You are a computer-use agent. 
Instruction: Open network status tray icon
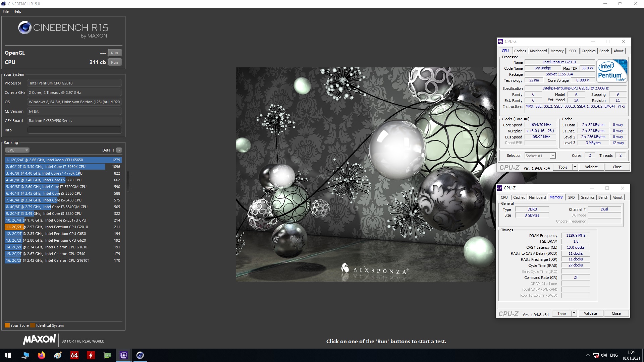click(x=596, y=355)
